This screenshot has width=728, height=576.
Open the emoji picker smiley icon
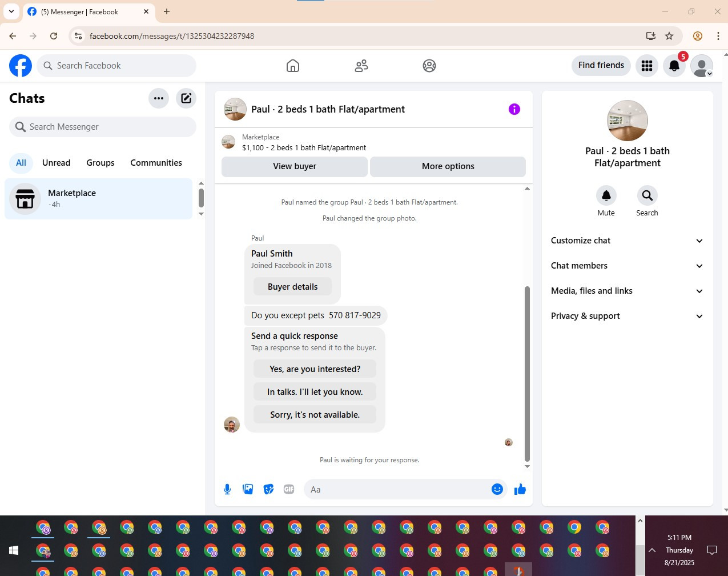[x=497, y=489]
